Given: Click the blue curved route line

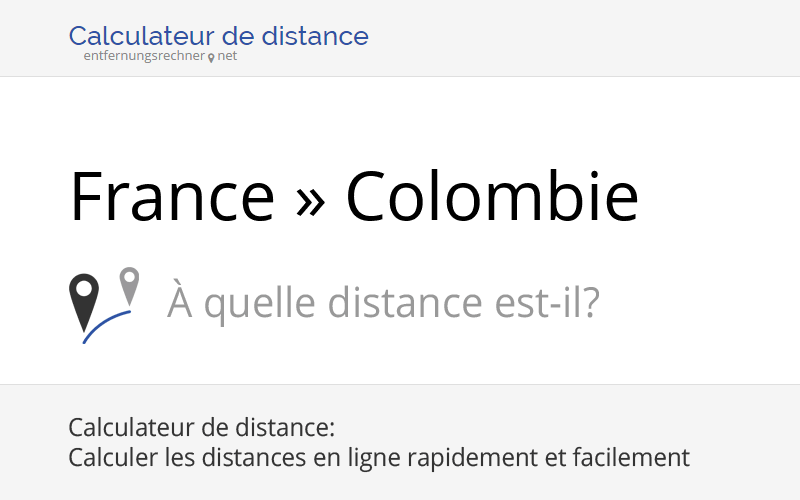Looking at the screenshot, I should (x=107, y=327).
